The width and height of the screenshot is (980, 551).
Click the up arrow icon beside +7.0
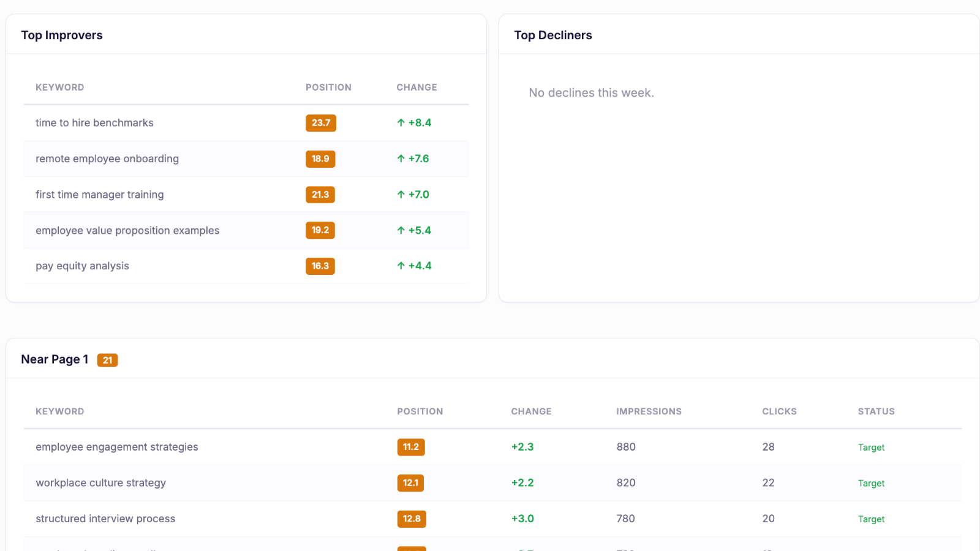[x=401, y=195]
